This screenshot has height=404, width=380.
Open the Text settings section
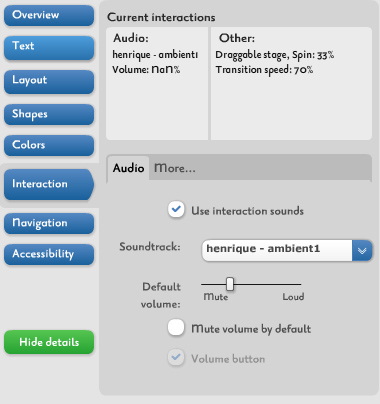[49, 48]
